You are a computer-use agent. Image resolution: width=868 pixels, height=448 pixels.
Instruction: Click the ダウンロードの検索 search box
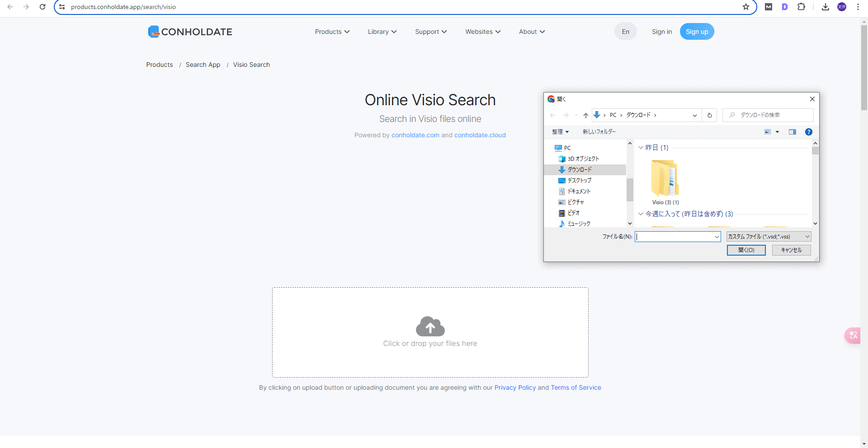(768, 115)
